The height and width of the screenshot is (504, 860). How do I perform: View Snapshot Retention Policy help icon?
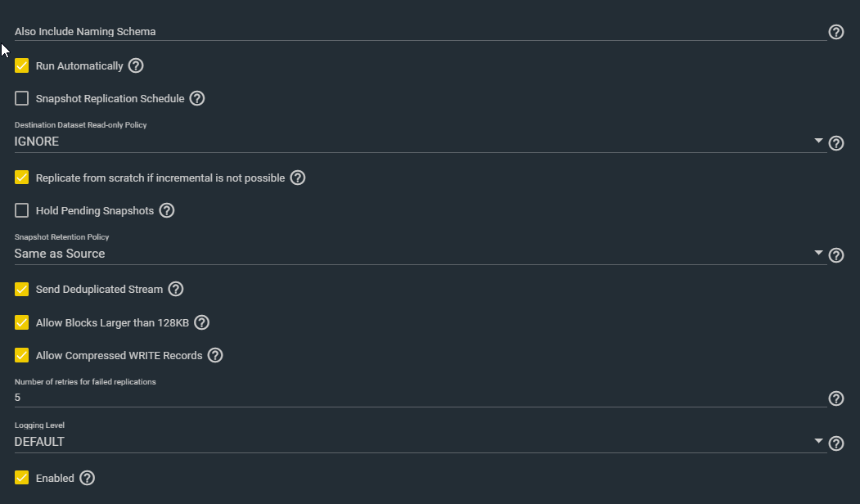836,255
